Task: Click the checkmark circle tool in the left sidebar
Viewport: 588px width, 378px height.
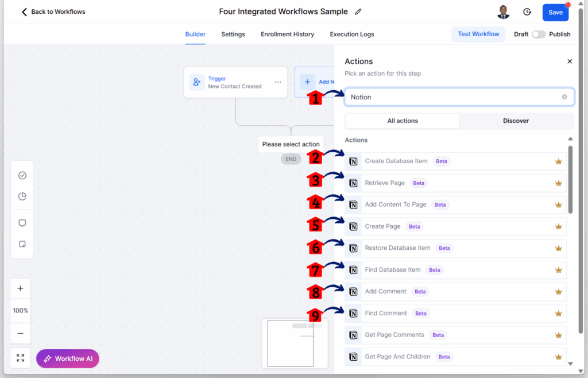Action: (x=22, y=176)
